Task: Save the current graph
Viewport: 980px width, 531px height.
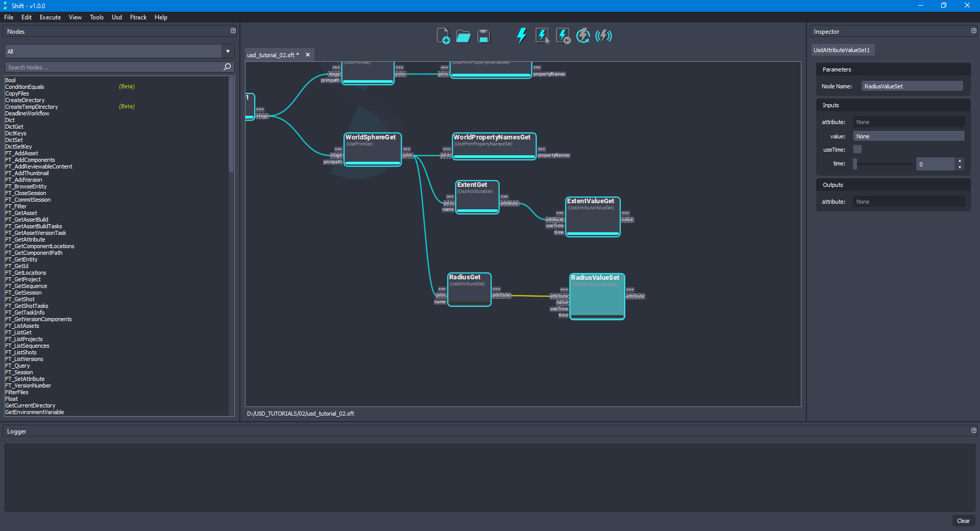Action: pos(482,36)
